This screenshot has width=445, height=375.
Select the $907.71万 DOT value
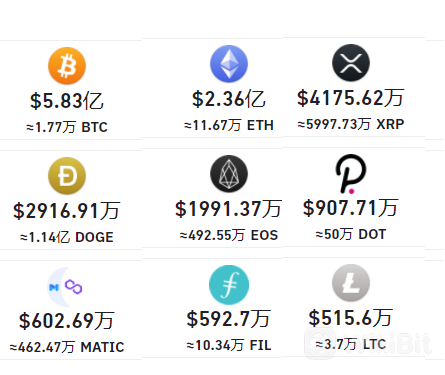(x=351, y=208)
